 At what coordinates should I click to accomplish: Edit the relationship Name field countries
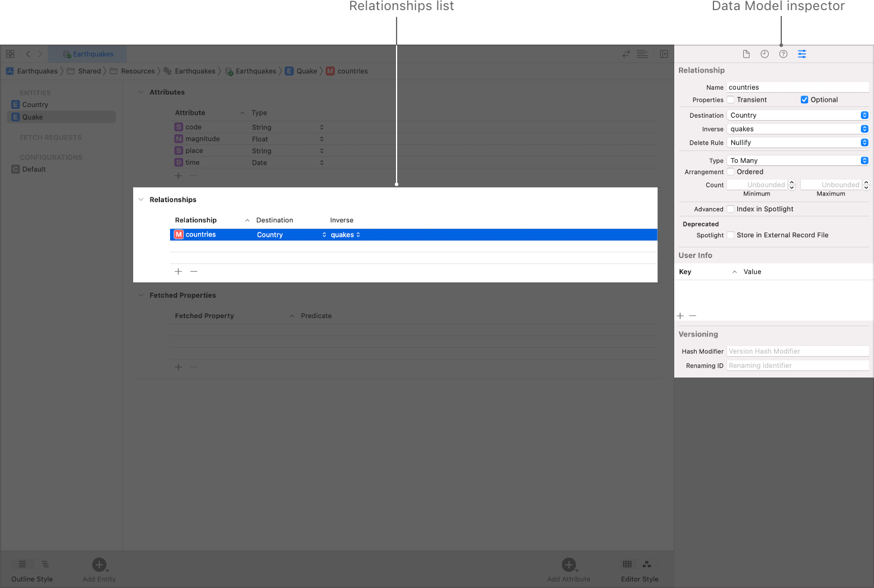coord(797,87)
